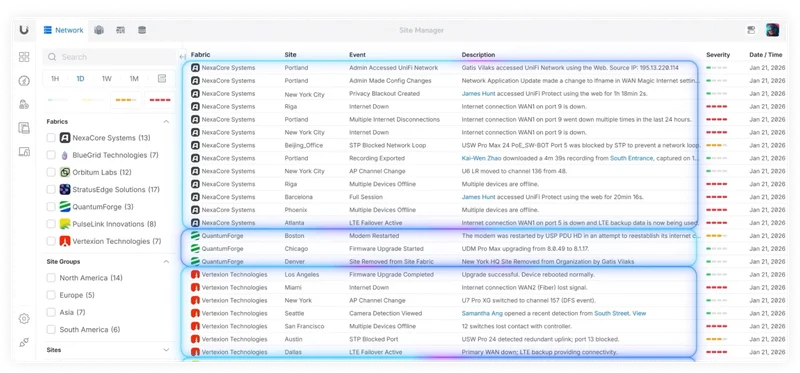
Task: Sort by the Date / Time column header
Action: point(765,55)
